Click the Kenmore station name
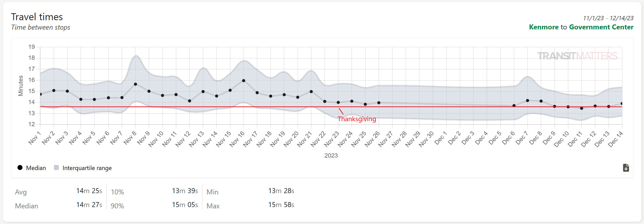644x224 pixels. pyautogui.click(x=543, y=27)
